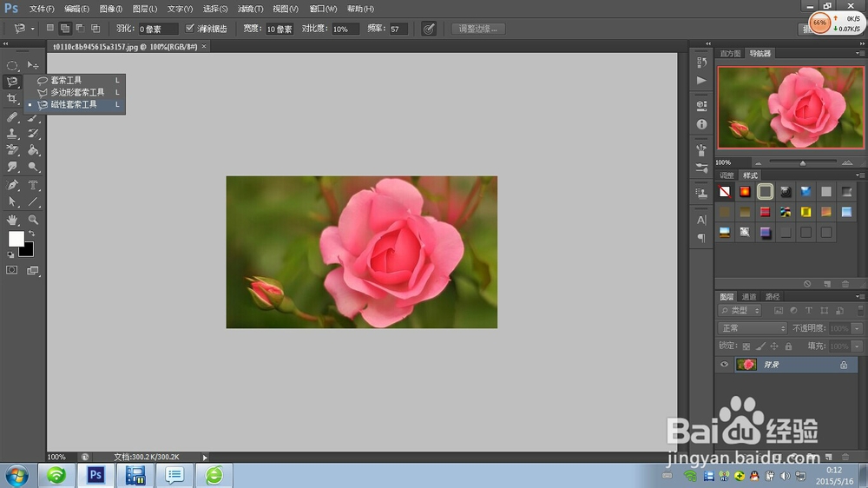Choose New Selection mode button
Image resolution: width=868 pixels, height=488 pixels.
click(x=49, y=29)
